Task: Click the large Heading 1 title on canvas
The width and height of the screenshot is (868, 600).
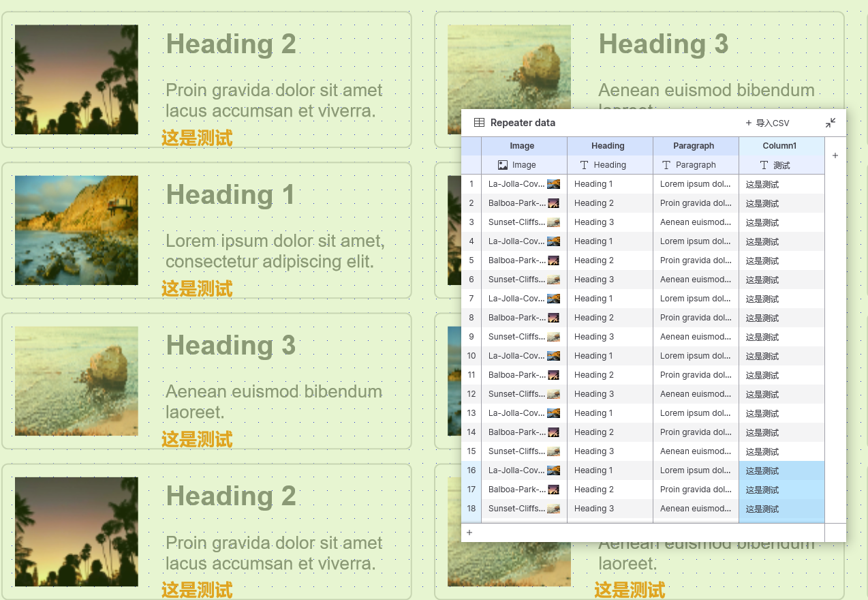Action: click(x=230, y=195)
